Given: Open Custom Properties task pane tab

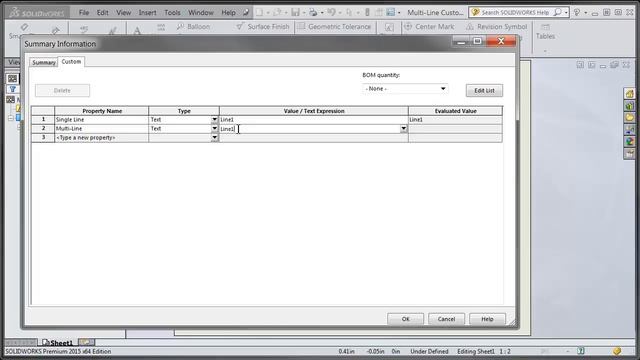Looking at the screenshot, I should 629,153.
